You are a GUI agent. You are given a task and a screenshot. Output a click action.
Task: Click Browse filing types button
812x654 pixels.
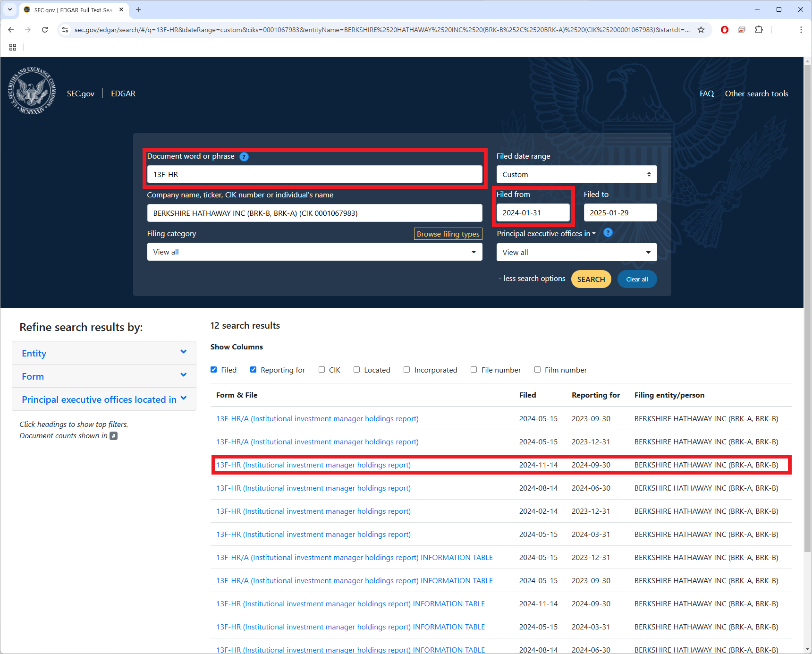448,234
